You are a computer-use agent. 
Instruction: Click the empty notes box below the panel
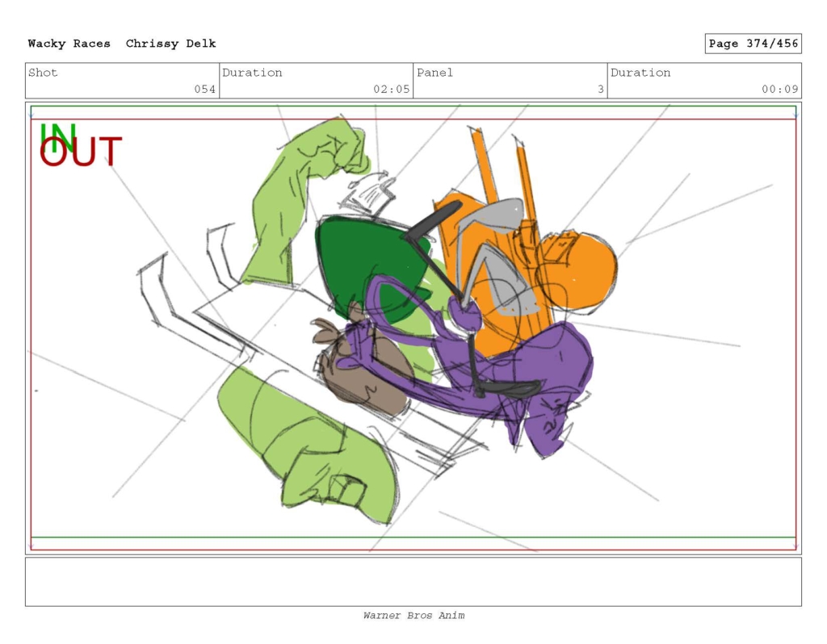click(413, 582)
